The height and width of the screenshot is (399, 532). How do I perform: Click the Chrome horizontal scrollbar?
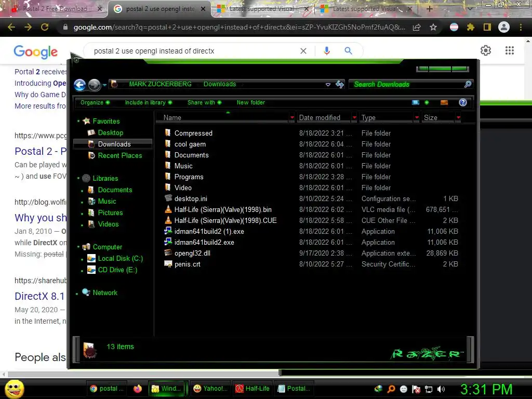point(143,374)
